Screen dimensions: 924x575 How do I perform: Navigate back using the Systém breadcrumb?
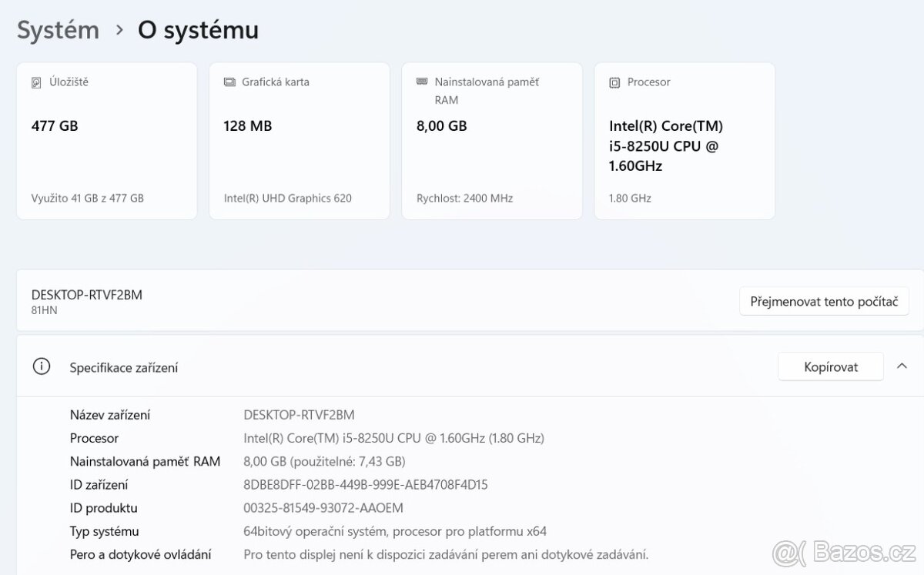tap(58, 29)
